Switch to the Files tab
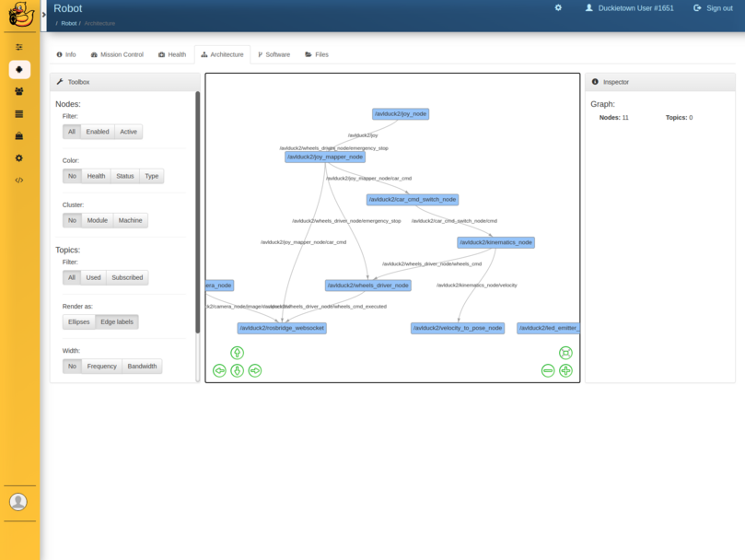The height and width of the screenshot is (560, 745). click(x=317, y=54)
